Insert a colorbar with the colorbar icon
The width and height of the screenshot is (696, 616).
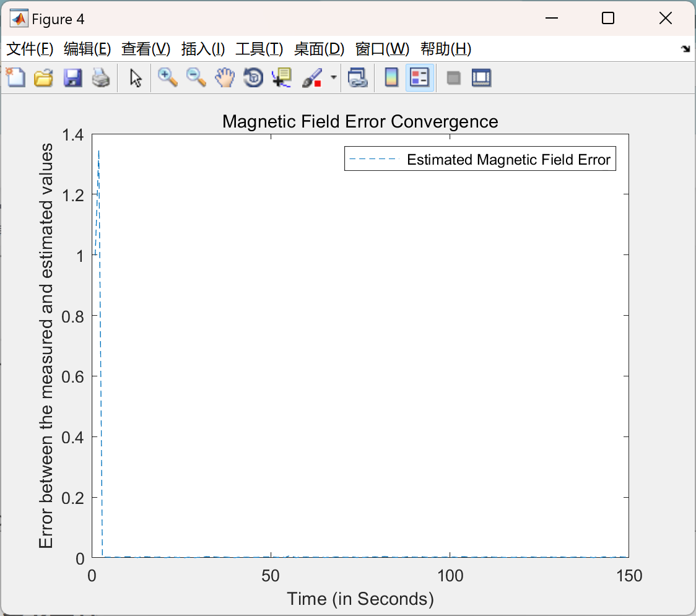point(391,77)
